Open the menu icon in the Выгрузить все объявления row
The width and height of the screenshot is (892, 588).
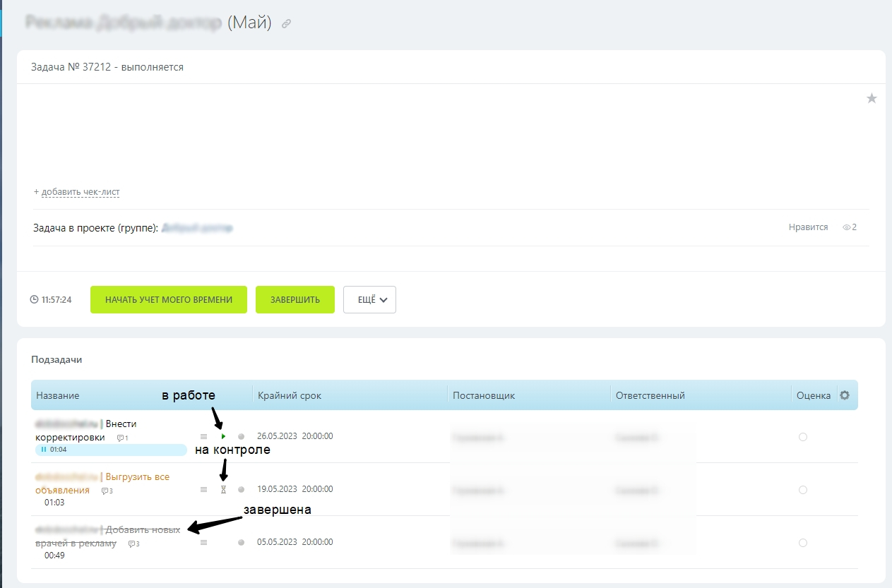(204, 489)
